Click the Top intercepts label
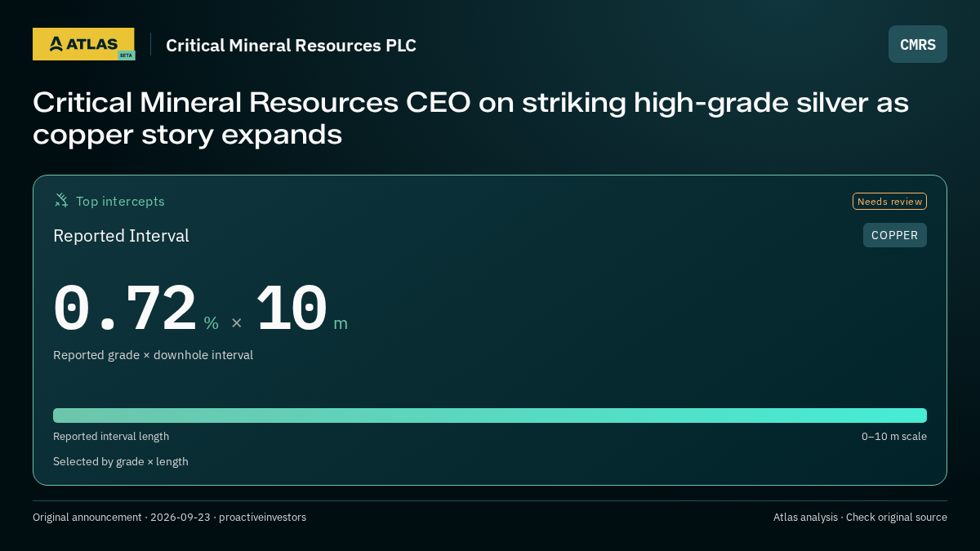Viewport: 980px width, 551px height. tap(120, 201)
